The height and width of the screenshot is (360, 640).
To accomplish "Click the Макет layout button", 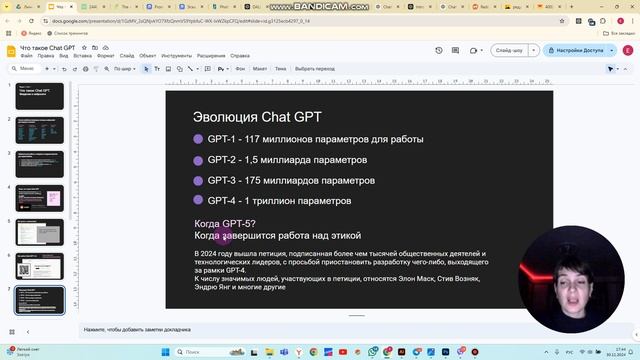I will [x=260, y=69].
